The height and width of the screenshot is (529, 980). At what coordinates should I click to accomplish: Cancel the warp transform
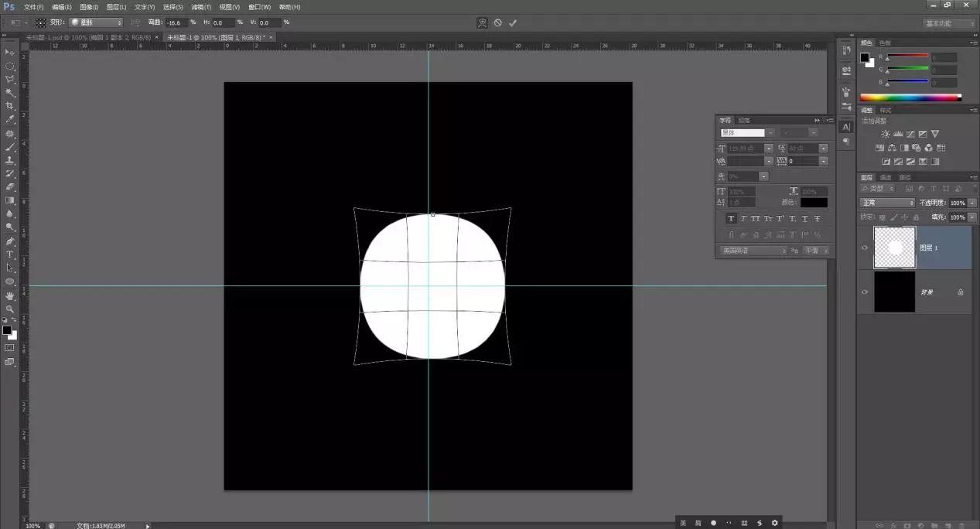click(498, 22)
